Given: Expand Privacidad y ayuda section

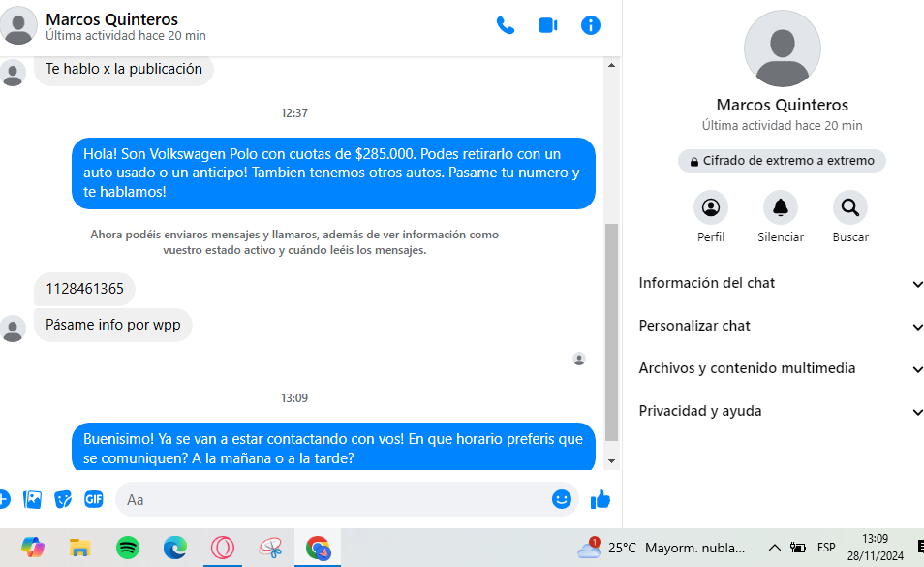Looking at the screenshot, I should [x=781, y=411].
